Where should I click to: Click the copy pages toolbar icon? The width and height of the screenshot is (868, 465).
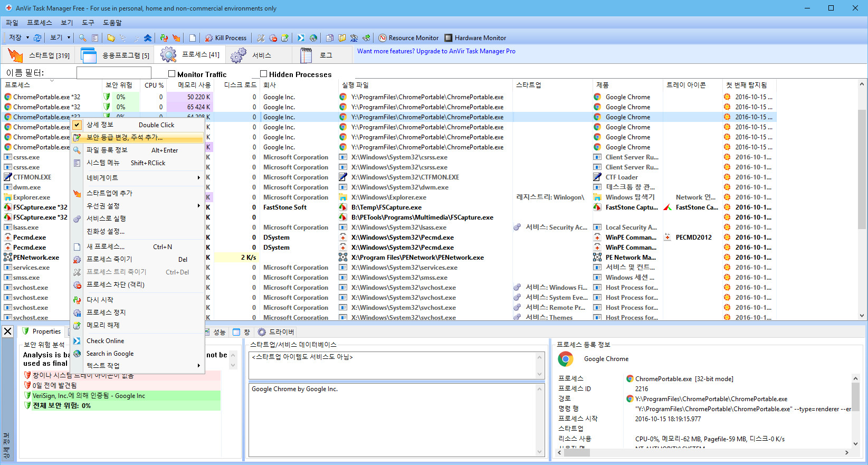[330, 38]
